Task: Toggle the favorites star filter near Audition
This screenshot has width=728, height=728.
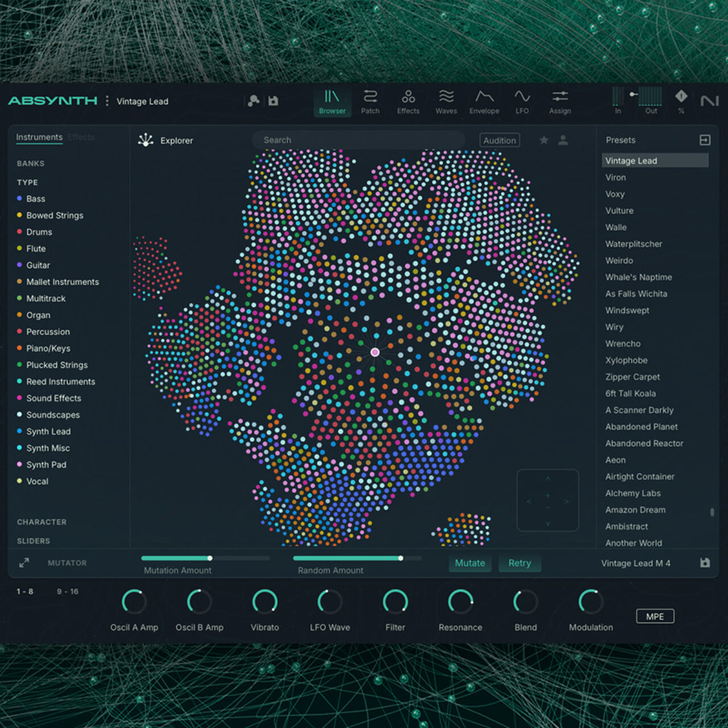Action: tap(544, 140)
